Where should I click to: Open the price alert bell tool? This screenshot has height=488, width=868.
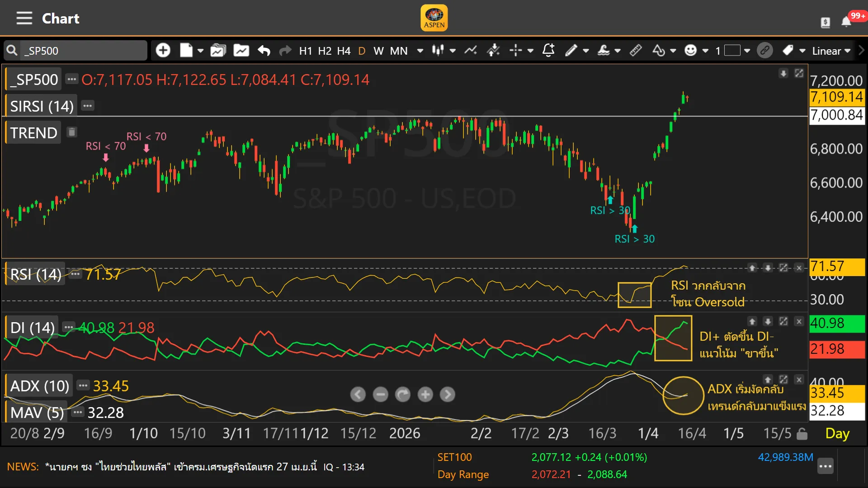pyautogui.click(x=548, y=51)
